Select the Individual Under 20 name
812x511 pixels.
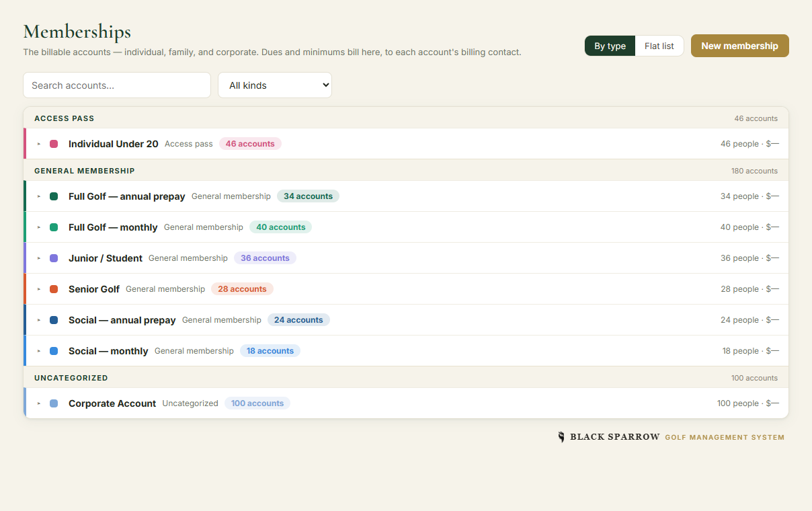click(x=114, y=144)
